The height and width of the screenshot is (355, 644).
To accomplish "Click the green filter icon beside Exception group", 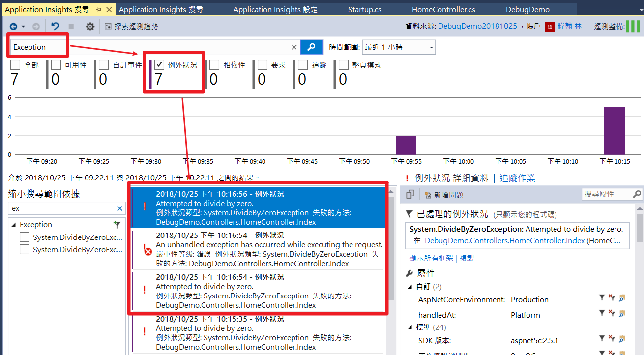I will click(117, 225).
